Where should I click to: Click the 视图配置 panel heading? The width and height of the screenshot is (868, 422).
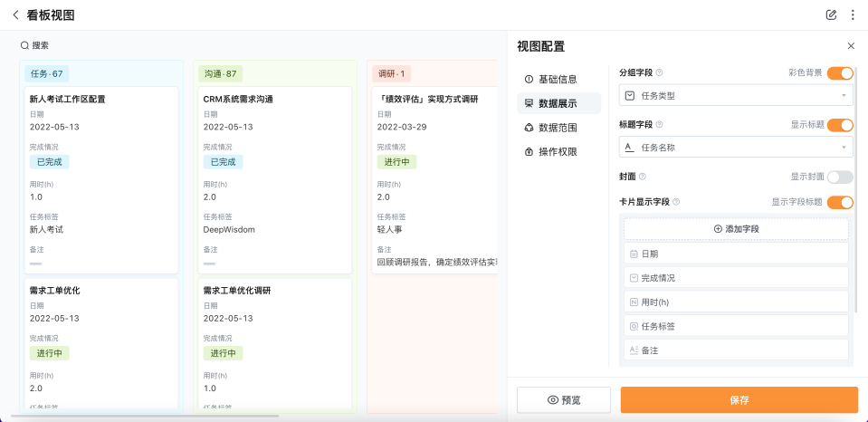541,46
